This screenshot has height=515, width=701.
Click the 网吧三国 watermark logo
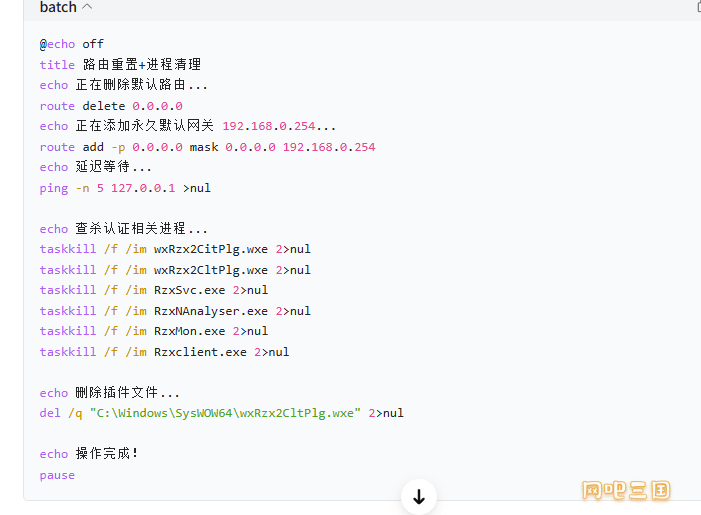coord(626,490)
